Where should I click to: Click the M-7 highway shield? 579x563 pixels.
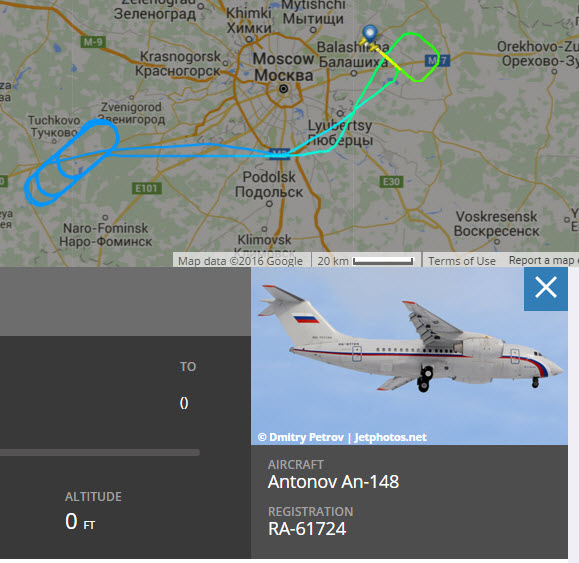[x=437, y=61]
